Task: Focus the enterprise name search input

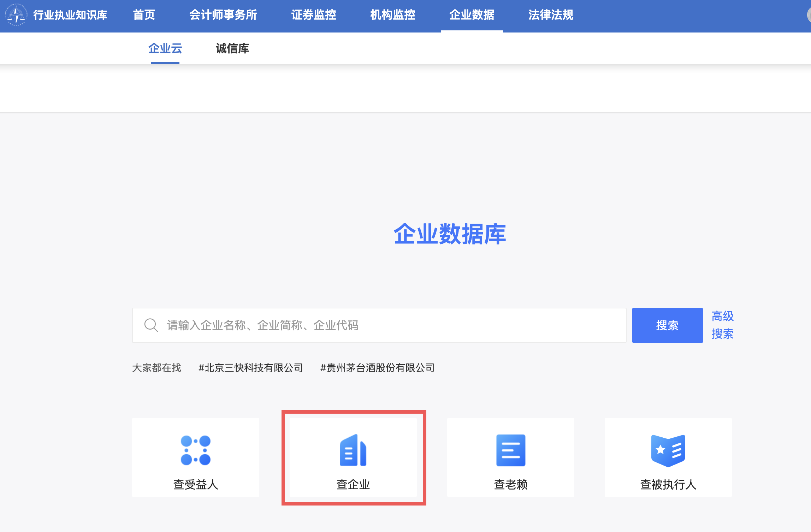Action: 379,325
